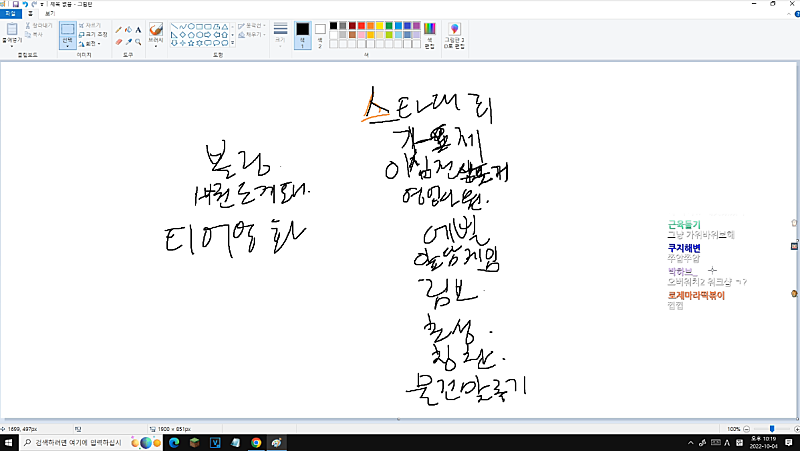This screenshot has height=451, width=800.
Task: Click the Cut (잘라내기) command
Action: 39,25
